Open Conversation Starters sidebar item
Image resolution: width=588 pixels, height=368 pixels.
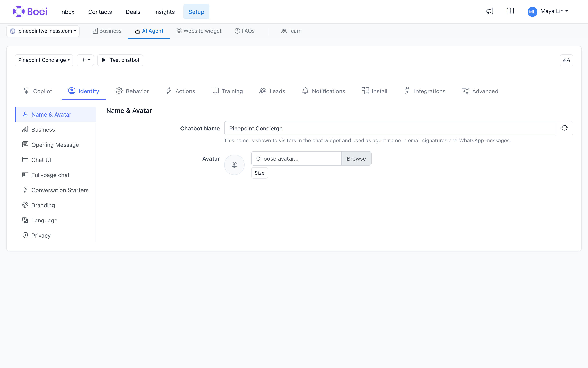click(55, 190)
